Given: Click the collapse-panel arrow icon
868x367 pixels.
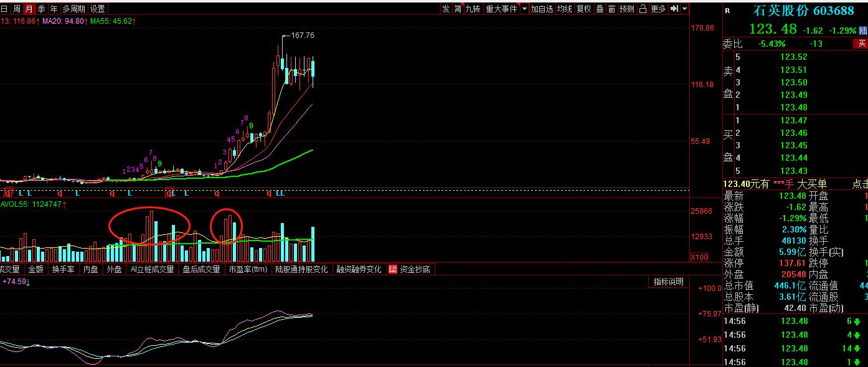Looking at the screenshot, I should [x=674, y=9].
